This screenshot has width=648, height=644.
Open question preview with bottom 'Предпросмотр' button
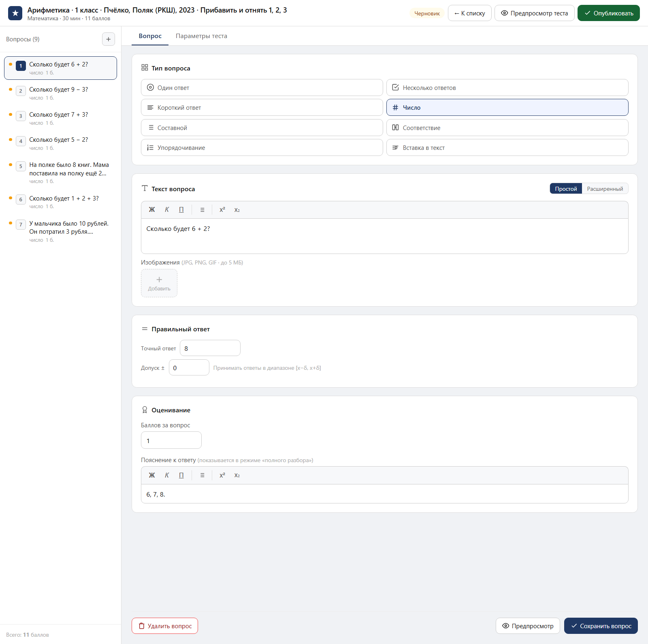528,626
